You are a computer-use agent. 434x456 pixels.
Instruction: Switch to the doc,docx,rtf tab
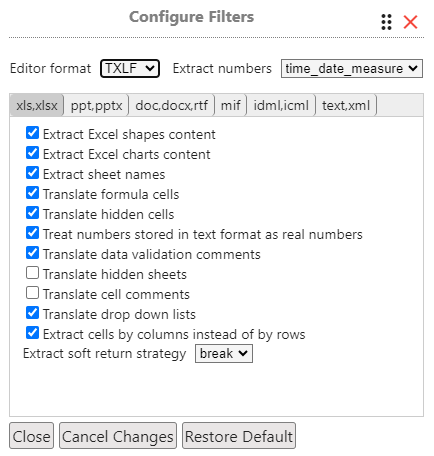171,105
